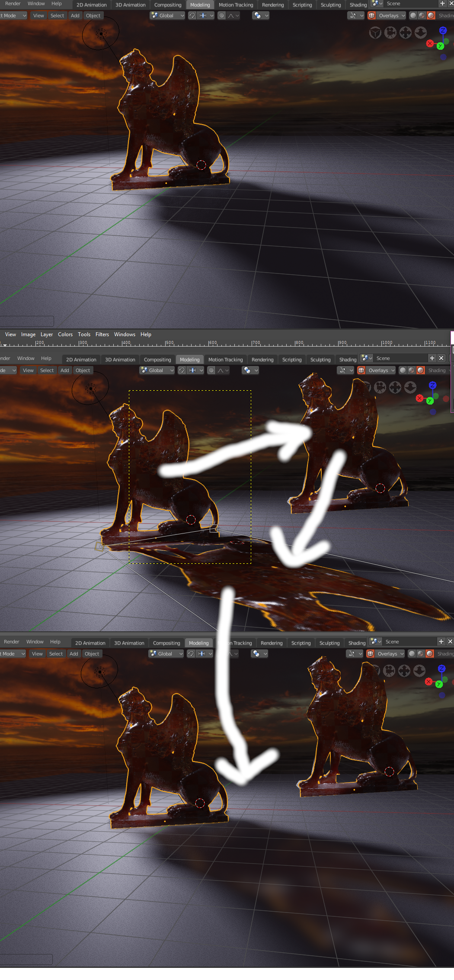Image resolution: width=454 pixels, height=980 pixels.
Task: Click blue Z axis gizmo in middle Blender capture
Action: click(x=432, y=385)
